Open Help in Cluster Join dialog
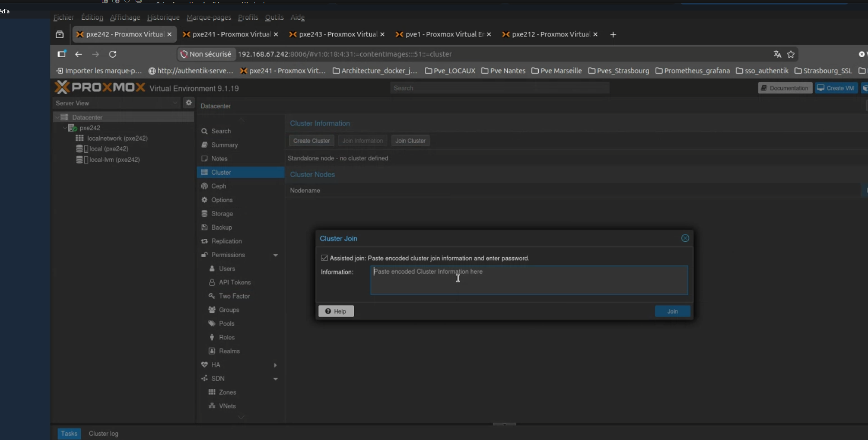This screenshot has height=440, width=868. click(x=336, y=311)
